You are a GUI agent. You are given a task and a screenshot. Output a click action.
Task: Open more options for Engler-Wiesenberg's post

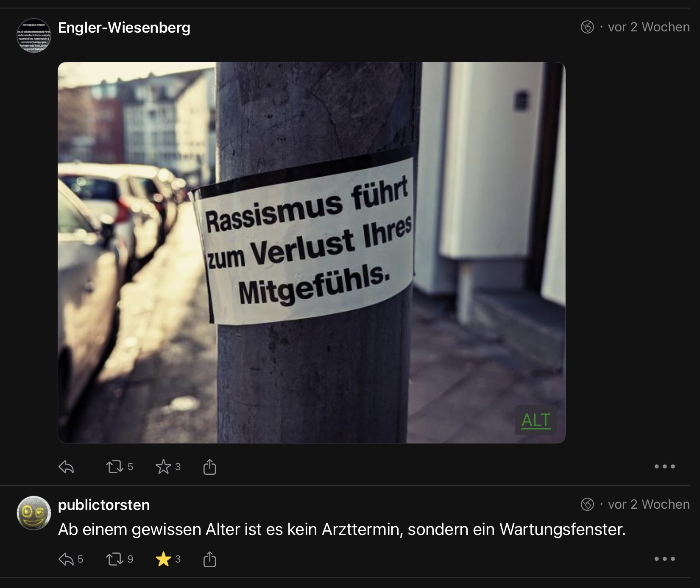pyautogui.click(x=664, y=467)
